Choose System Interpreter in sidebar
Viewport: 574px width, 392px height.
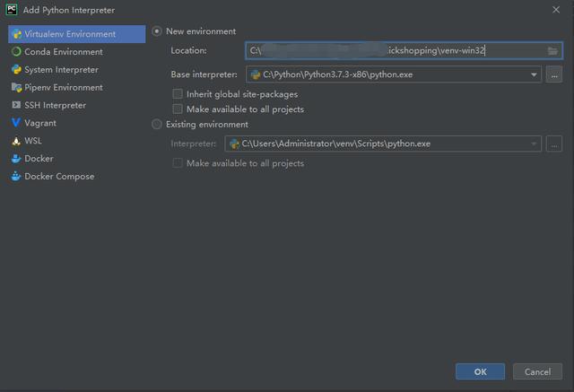(x=77, y=70)
